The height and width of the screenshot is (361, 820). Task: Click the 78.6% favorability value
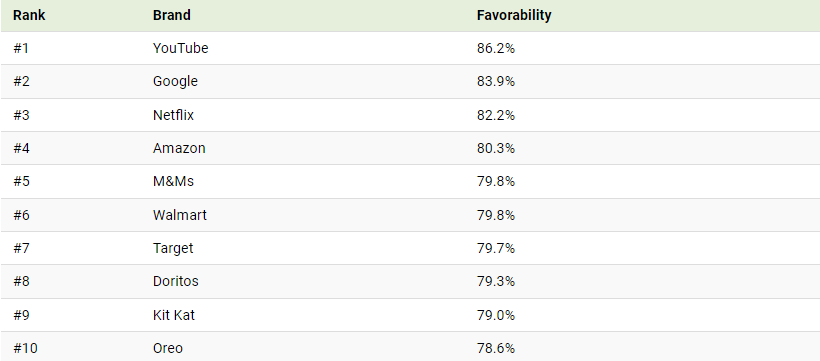[x=496, y=348]
